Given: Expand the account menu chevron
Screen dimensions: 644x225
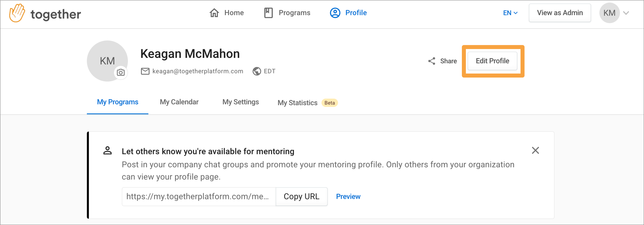Looking at the screenshot, I should point(626,13).
